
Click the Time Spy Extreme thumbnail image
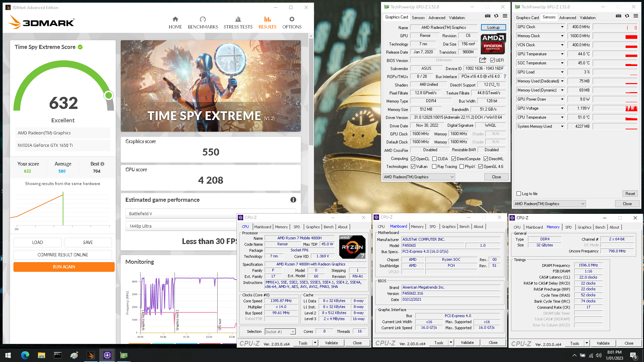tap(211, 86)
